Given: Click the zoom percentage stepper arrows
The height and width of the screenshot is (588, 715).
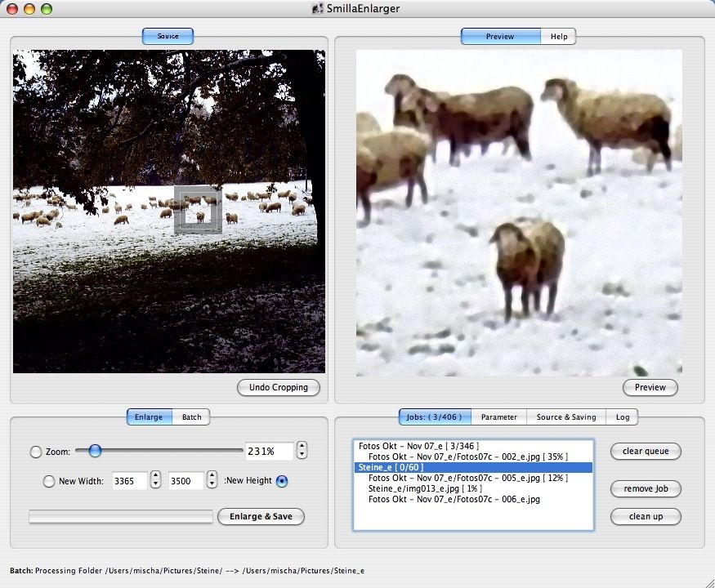Looking at the screenshot, I should pyautogui.click(x=302, y=451).
